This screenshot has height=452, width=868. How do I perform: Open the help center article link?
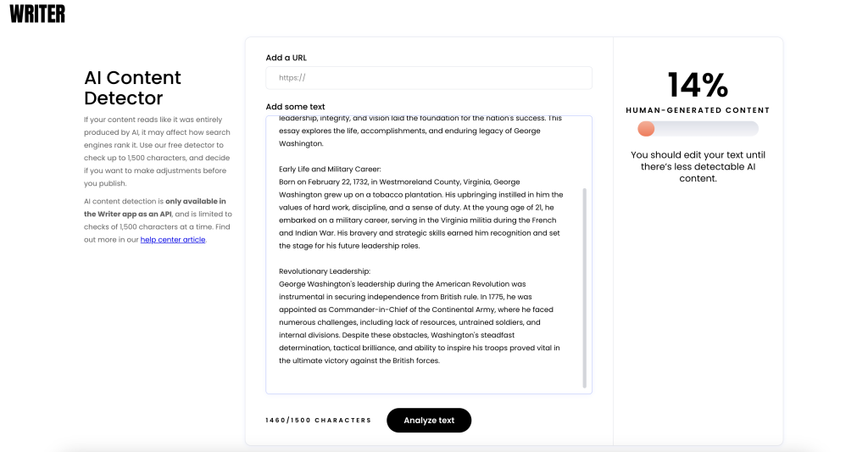(173, 239)
